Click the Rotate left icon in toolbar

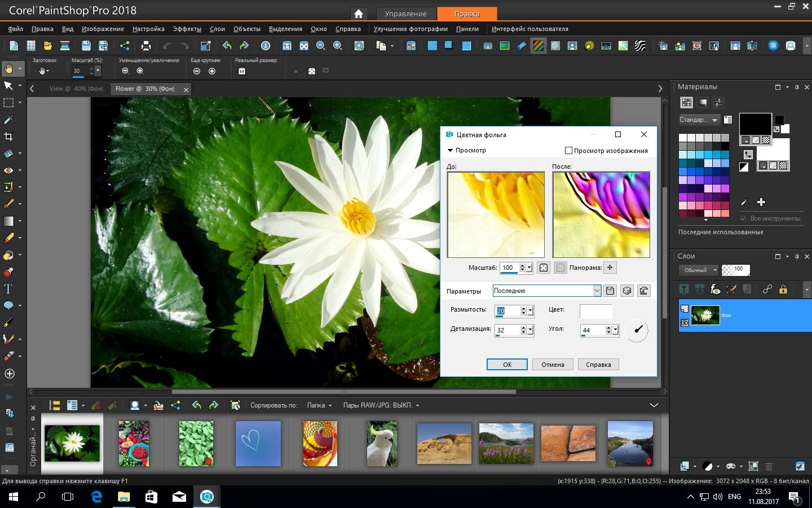(x=227, y=46)
